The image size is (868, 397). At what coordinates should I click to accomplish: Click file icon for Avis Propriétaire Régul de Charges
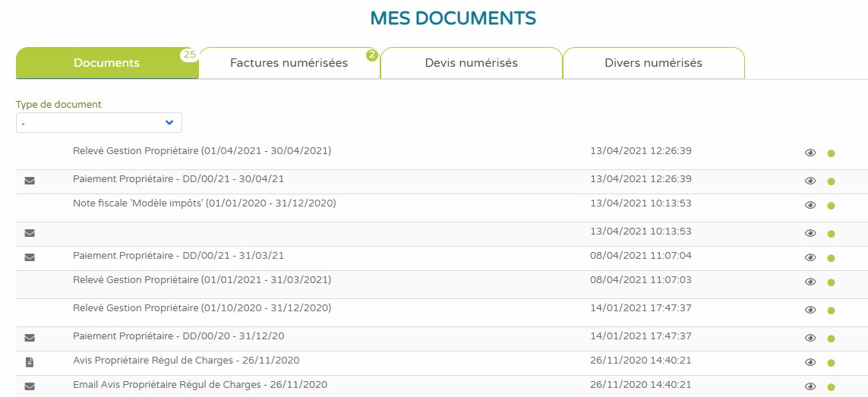pyautogui.click(x=30, y=362)
